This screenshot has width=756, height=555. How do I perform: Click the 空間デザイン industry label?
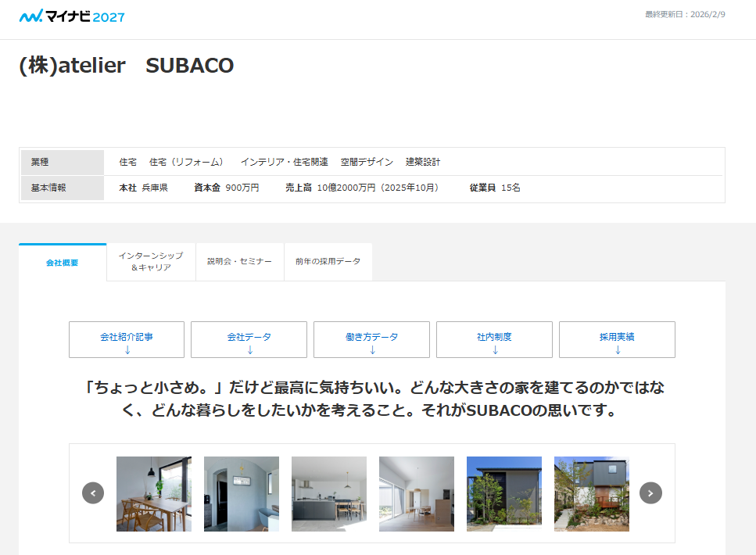pos(367,163)
